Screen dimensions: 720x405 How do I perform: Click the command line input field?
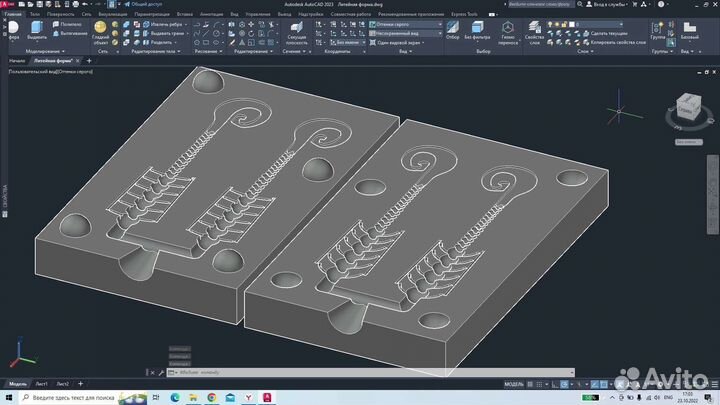[371, 372]
